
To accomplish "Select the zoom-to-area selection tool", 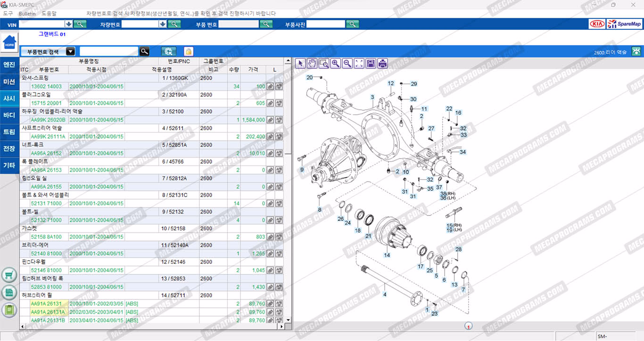I will [323, 63].
